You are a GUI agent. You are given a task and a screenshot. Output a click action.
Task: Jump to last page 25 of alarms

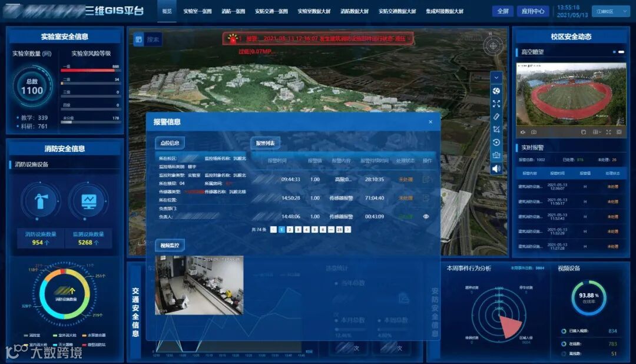pos(340,230)
